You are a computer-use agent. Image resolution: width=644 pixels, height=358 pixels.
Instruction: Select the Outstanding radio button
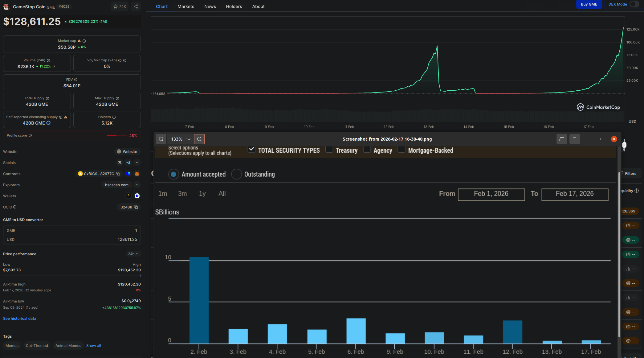click(236, 174)
